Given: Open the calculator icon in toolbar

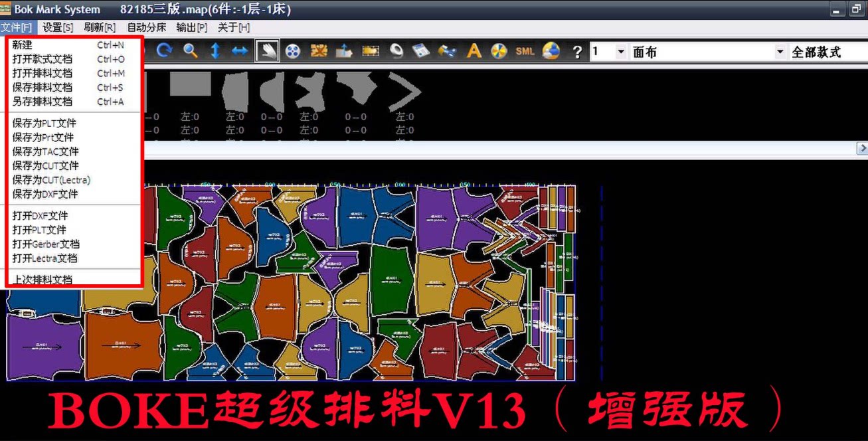Looking at the screenshot, I should point(421,51).
